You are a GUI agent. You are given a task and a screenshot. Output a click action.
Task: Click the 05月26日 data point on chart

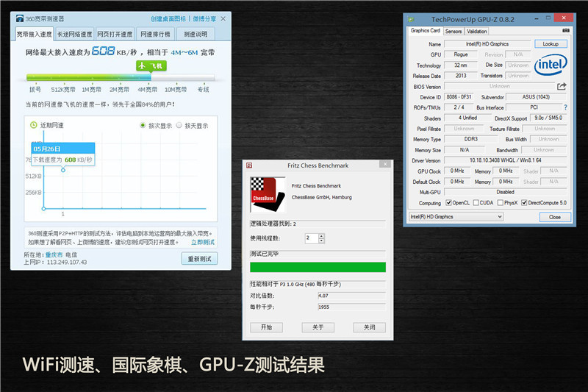pos(63,171)
